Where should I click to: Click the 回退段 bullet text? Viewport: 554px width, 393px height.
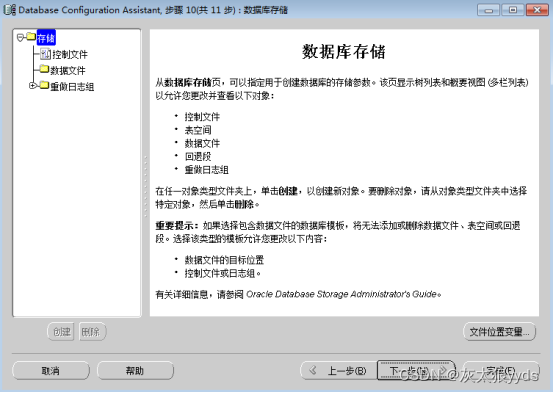(x=198, y=156)
